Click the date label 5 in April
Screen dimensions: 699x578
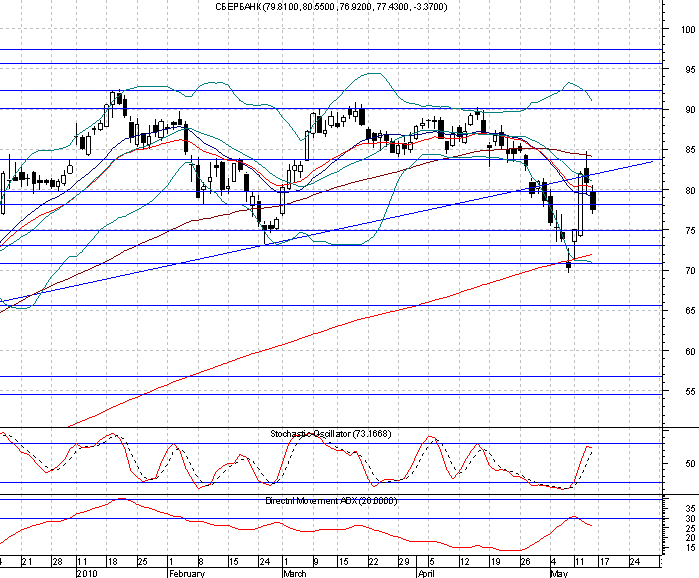431,562
